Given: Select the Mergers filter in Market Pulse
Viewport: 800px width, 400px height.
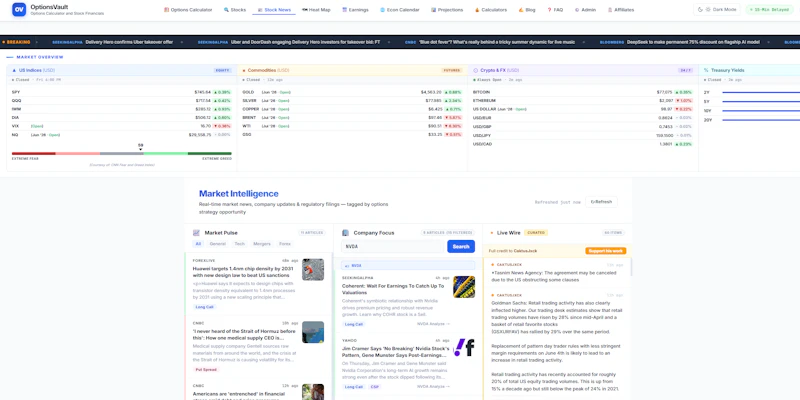Looking at the screenshot, I should [262, 244].
